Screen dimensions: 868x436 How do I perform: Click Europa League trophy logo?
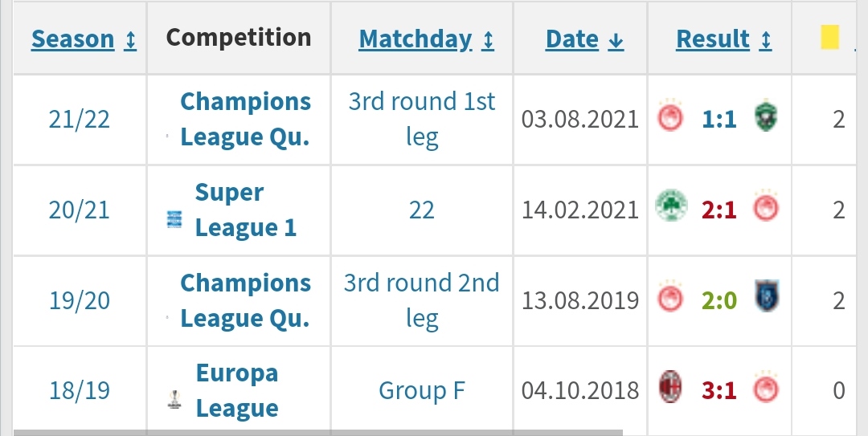pyautogui.click(x=174, y=399)
